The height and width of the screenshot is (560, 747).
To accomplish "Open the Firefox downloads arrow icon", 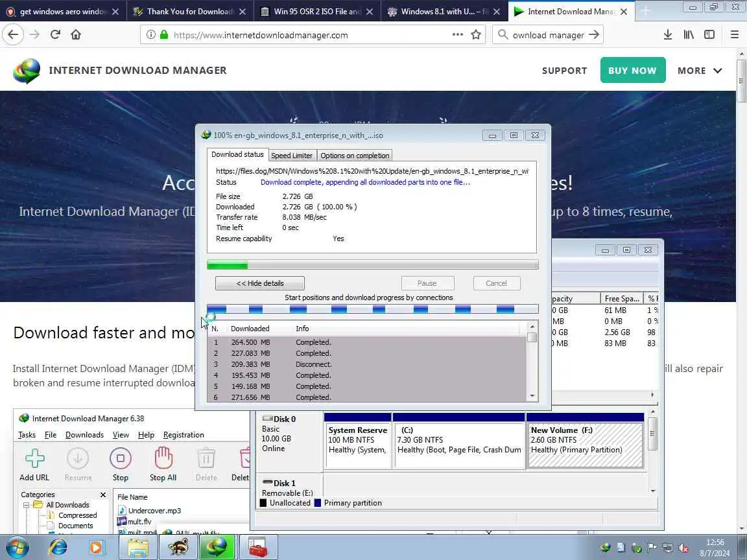I will (x=667, y=34).
